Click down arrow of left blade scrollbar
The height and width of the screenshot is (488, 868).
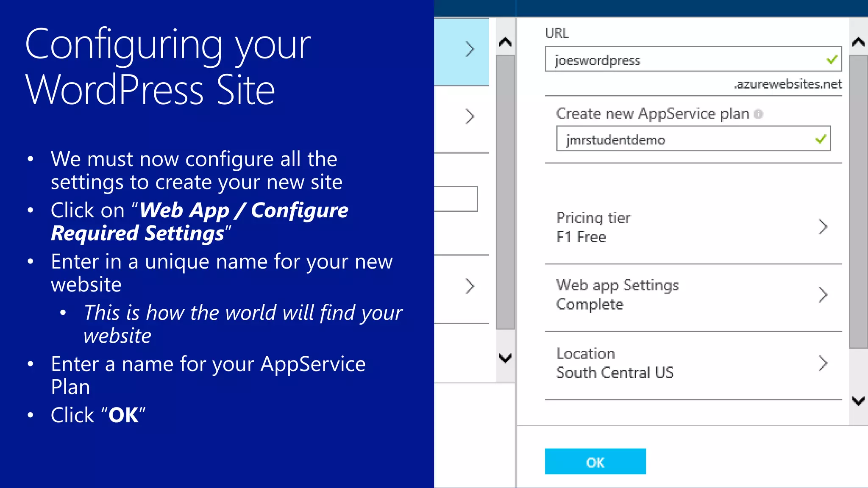(505, 358)
